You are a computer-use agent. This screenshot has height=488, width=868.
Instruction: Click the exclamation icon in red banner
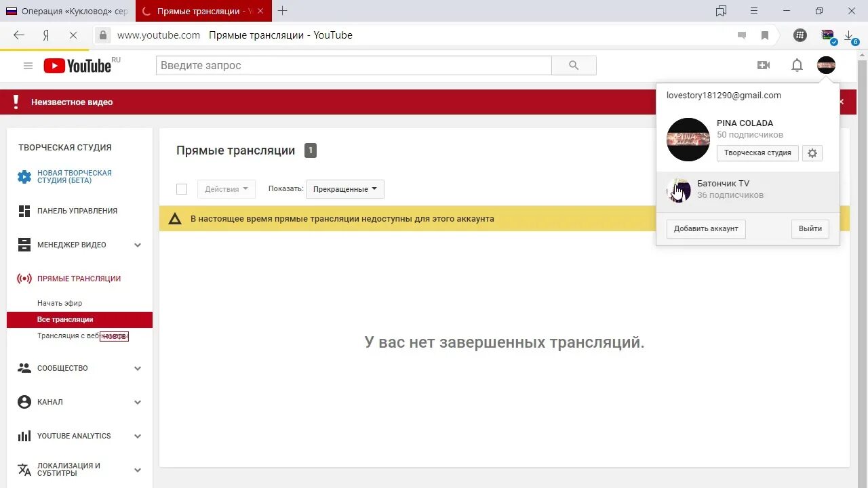17,102
